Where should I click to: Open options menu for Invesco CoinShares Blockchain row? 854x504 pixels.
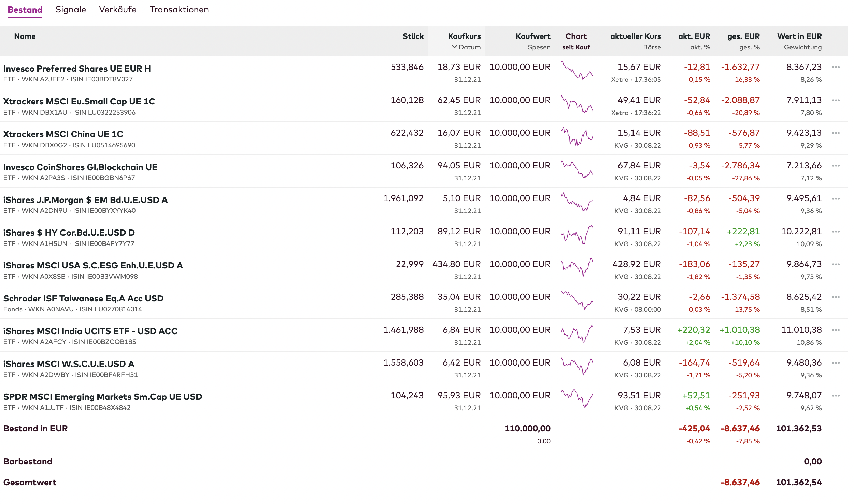(836, 166)
